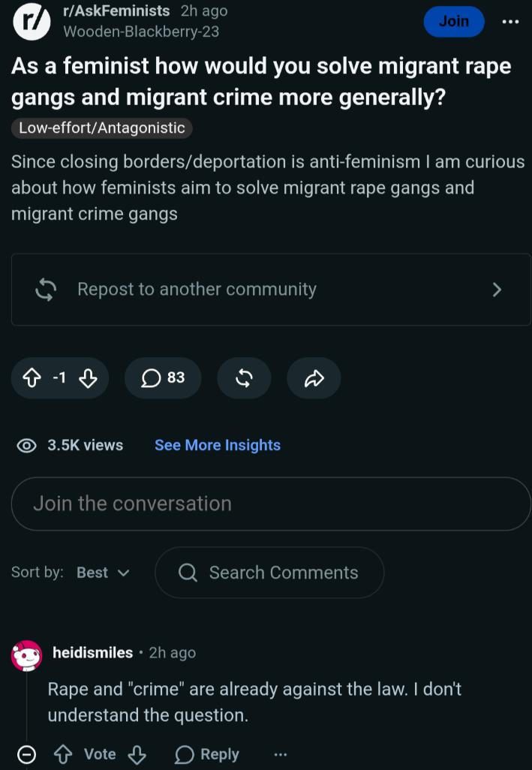Upvote the post
The image size is (532, 770).
32,378
